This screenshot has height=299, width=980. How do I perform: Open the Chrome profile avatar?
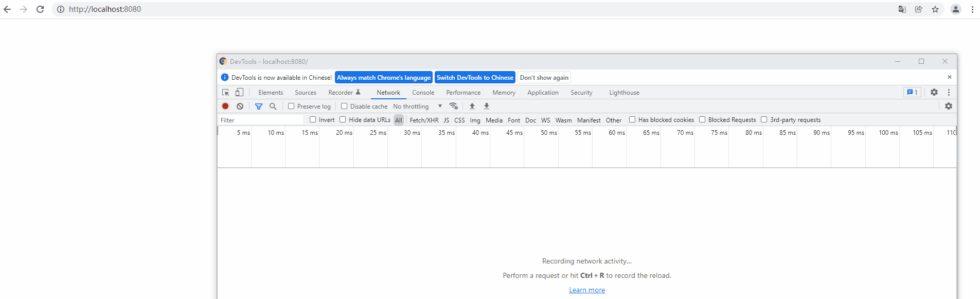956,9
